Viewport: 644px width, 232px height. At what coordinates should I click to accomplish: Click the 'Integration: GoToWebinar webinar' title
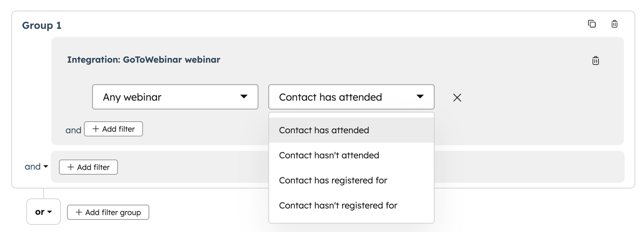pyautogui.click(x=143, y=60)
